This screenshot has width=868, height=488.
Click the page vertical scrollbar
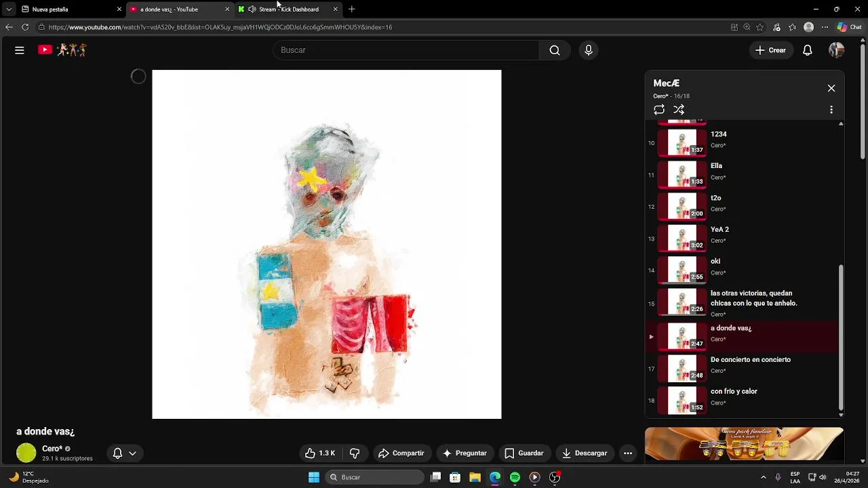[x=863, y=100]
